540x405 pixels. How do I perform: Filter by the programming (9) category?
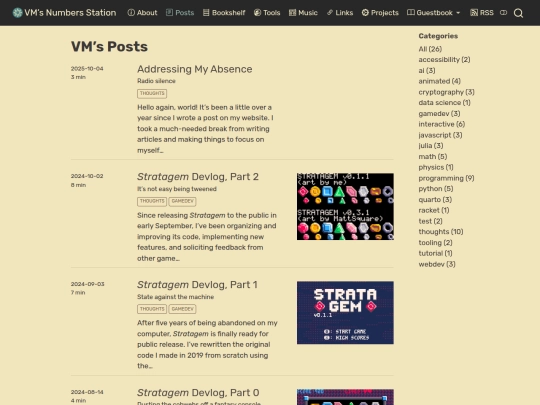(x=446, y=178)
